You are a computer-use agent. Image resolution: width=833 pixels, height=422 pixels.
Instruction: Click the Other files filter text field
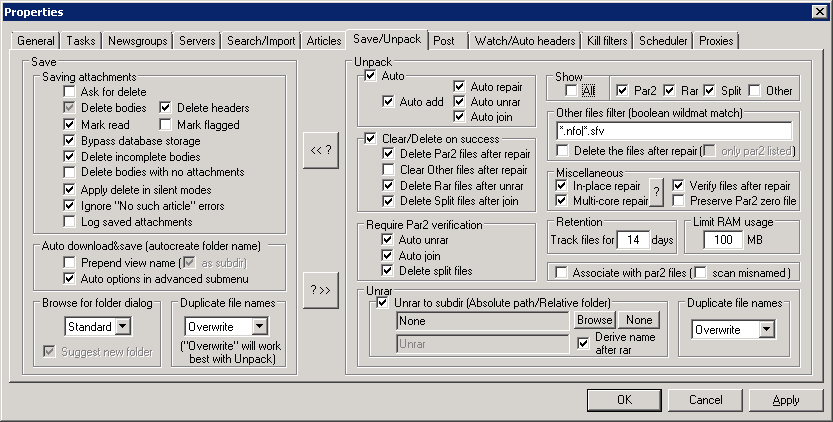[673, 131]
